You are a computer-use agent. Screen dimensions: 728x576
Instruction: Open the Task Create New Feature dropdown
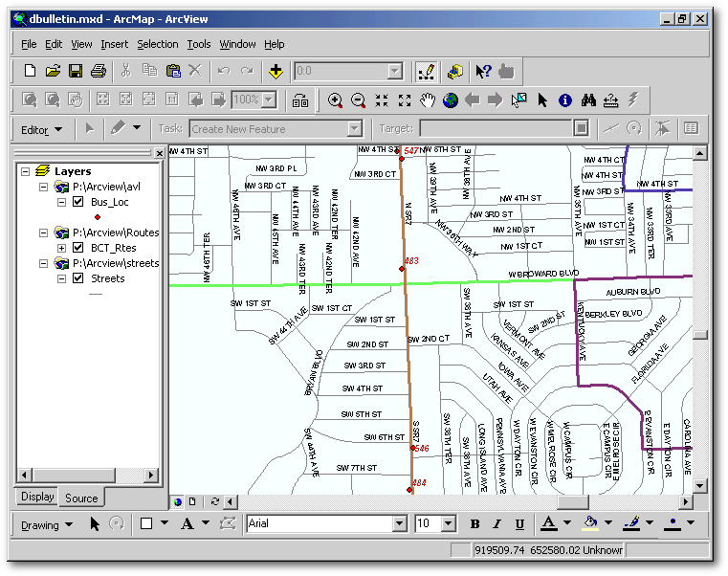[x=355, y=128]
